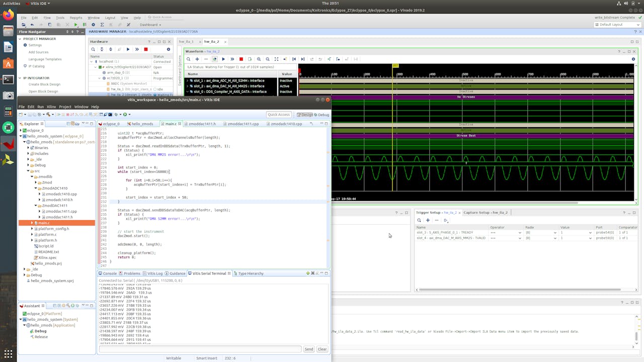Clear the Vitis Serial Terminal output

[322, 349]
